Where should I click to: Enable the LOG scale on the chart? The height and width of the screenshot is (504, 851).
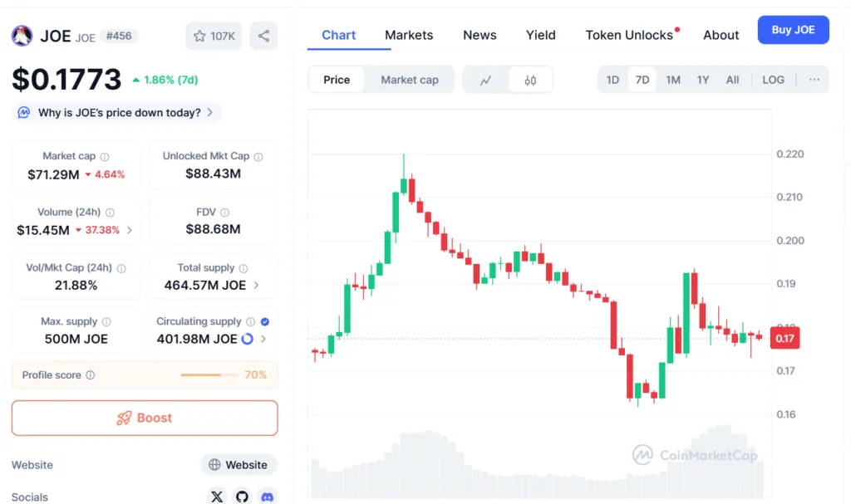pyautogui.click(x=773, y=79)
